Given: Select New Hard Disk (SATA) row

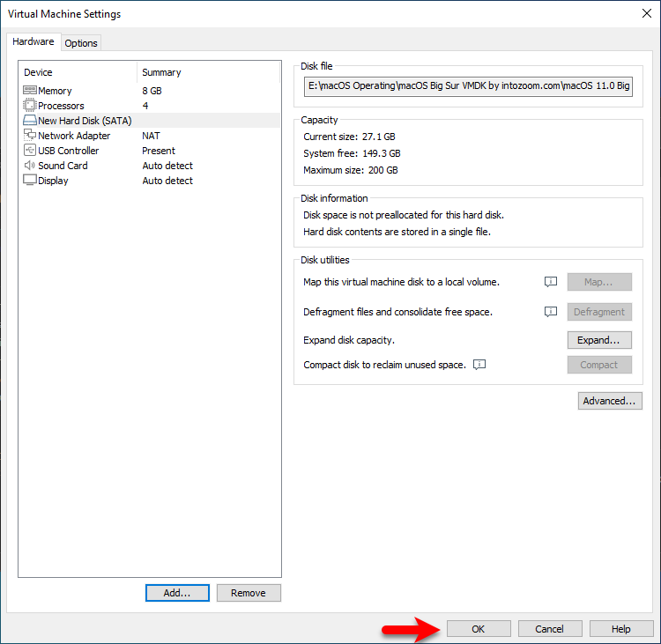Looking at the screenshot, I should coord(150,121).
